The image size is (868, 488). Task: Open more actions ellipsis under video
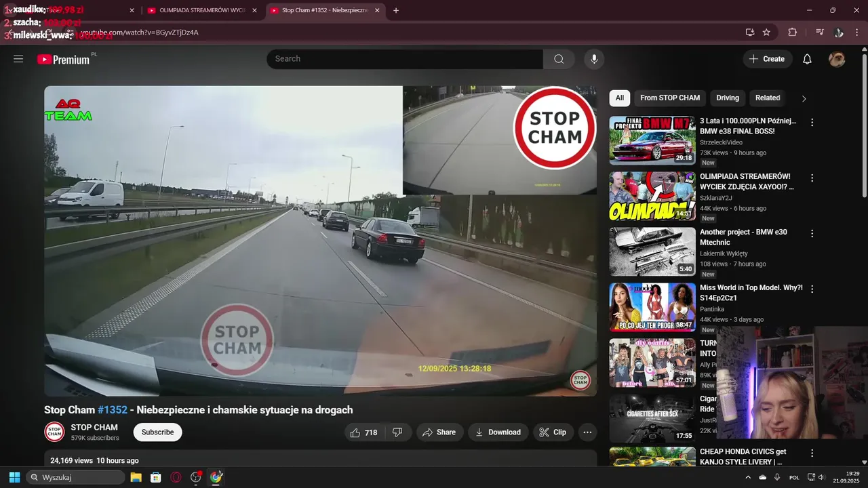tap(587, 432)
